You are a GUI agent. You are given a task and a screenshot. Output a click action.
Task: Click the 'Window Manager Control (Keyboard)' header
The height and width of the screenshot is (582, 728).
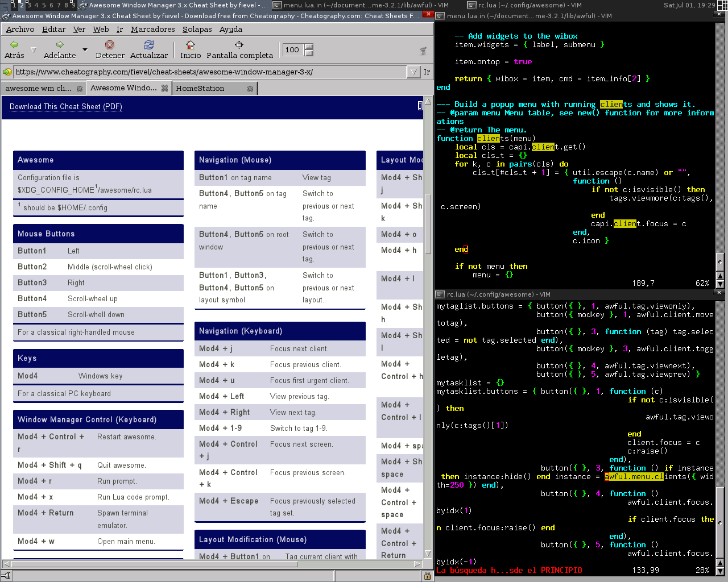point(98,419)
